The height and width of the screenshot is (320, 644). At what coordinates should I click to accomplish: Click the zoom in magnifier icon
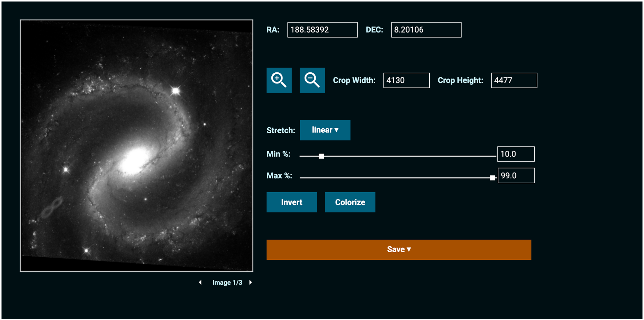click(279, 80)
